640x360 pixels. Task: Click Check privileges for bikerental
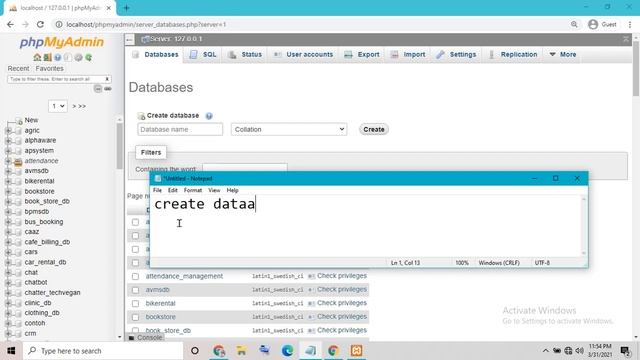(342, 303)
